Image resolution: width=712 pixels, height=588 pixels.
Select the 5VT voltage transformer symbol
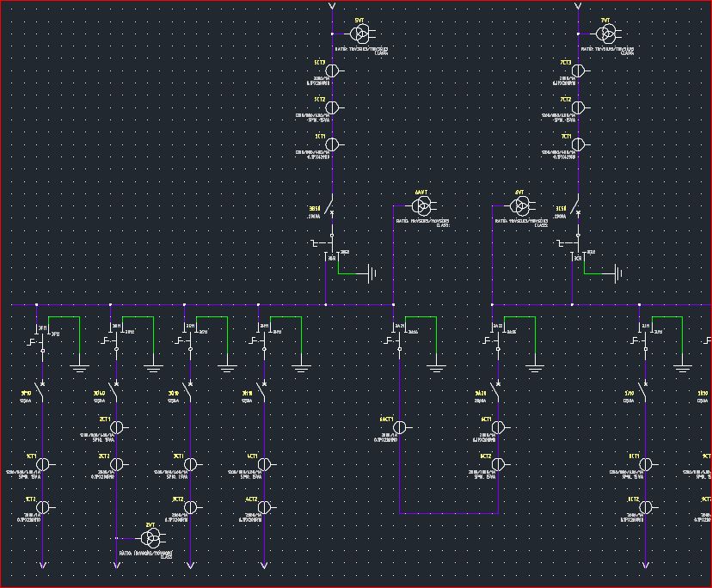[x=360, y=33]
